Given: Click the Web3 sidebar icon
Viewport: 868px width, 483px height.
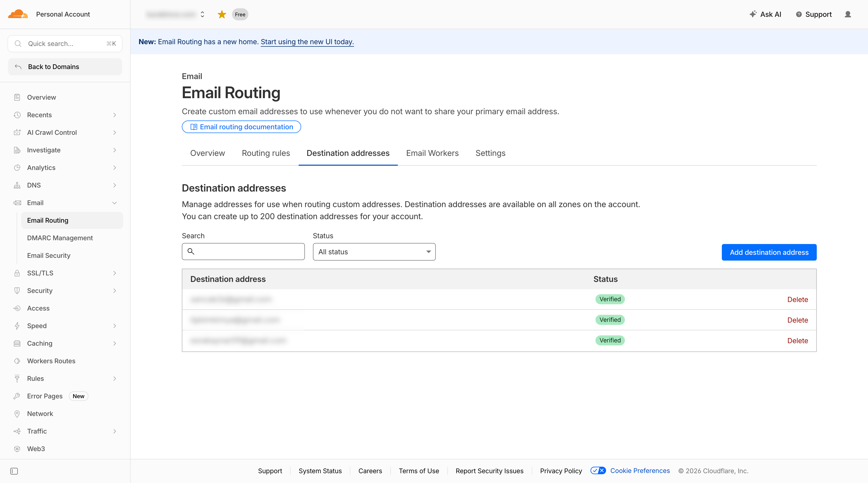Looking at the screenshot, I should coord(17,449).
